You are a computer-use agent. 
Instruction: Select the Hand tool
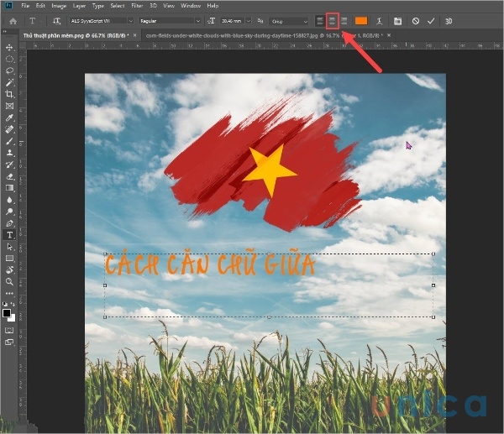(x=9, y=269)
